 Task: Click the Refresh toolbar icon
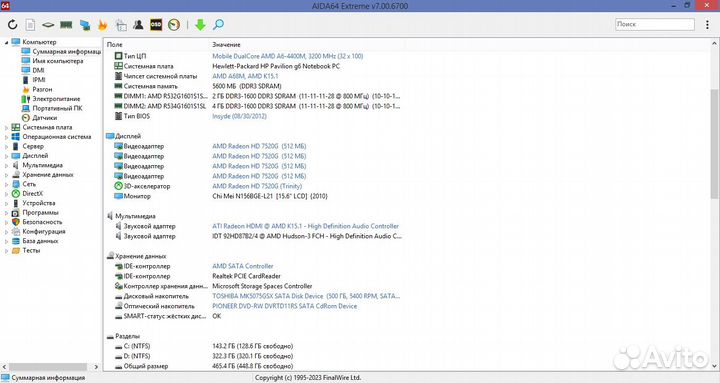click(12, 24)
